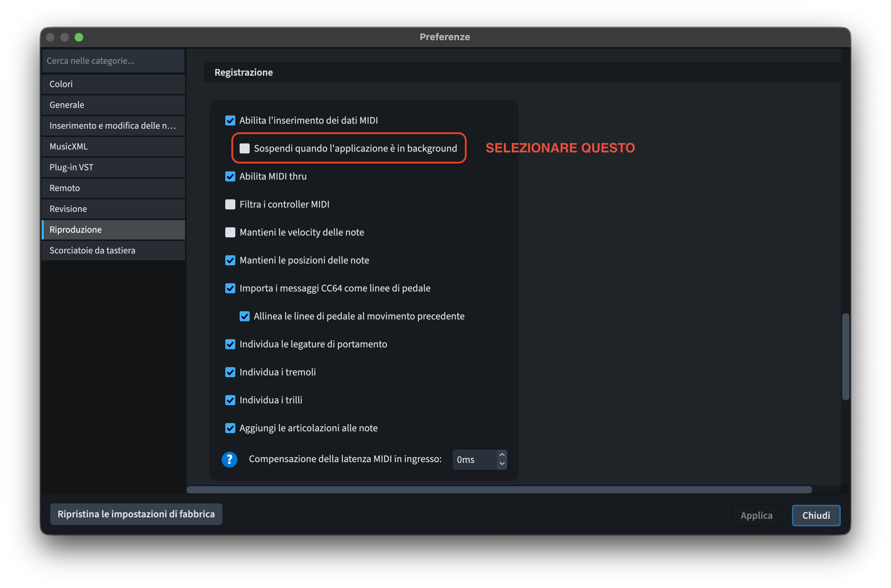This screenshot has height=588, width=891.
Task: Toggle Individua i trilli checkbox
Action: [230, 400]
